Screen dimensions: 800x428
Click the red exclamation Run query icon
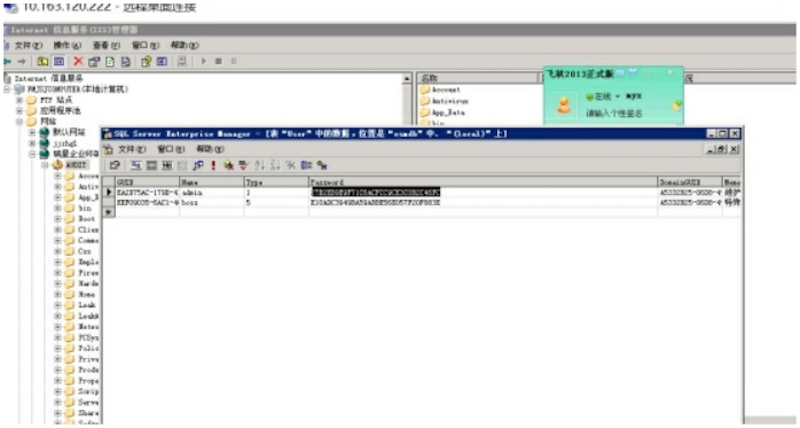213,165
